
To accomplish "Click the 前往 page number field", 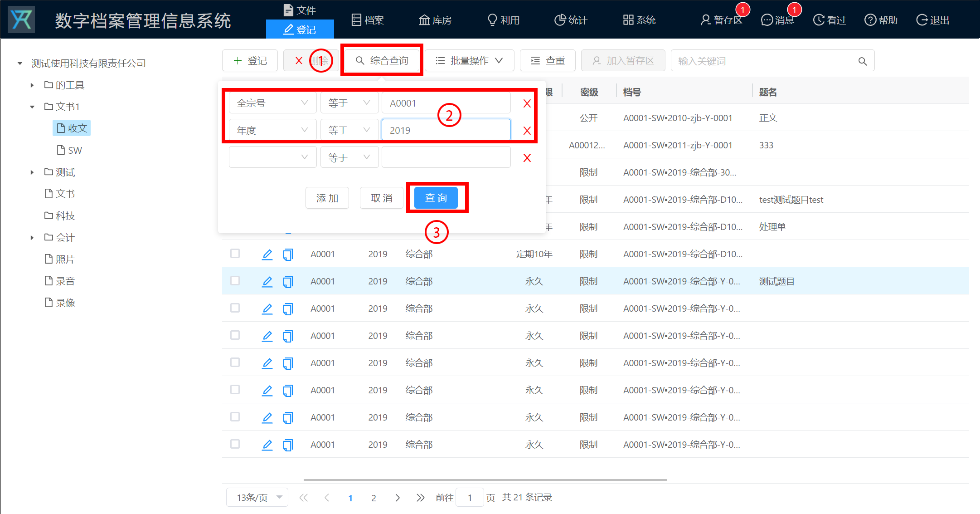I will pyautogui.click(x=470, y=497).
